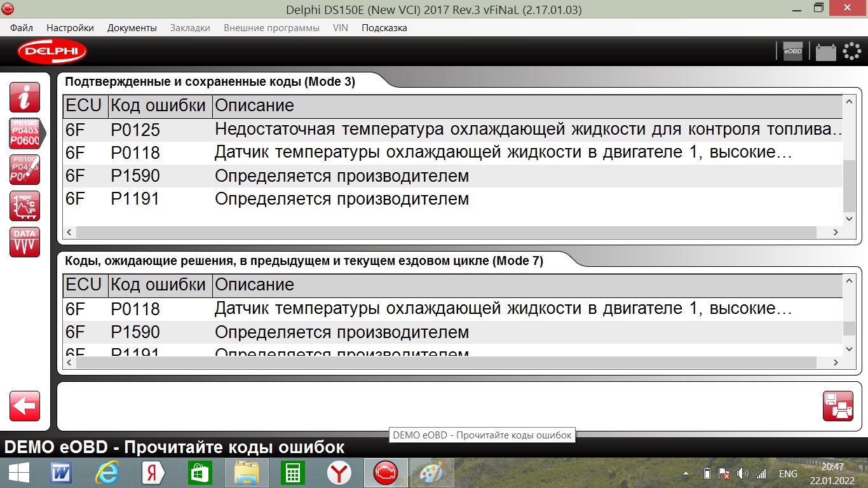Screen dimensions: 868x488
Task: Open Windows calculator from the taskbar
Action: tap(293, 473)
